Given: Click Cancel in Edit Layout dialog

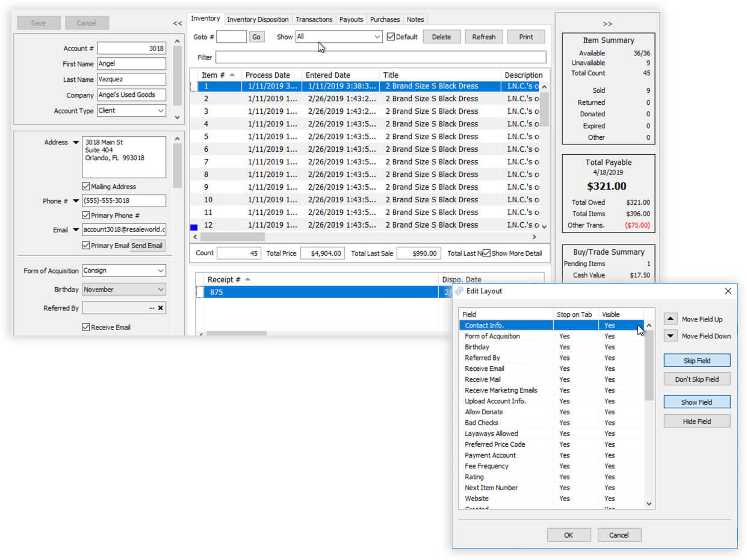Looking at the screenshot, I should (x=619, y=535).
